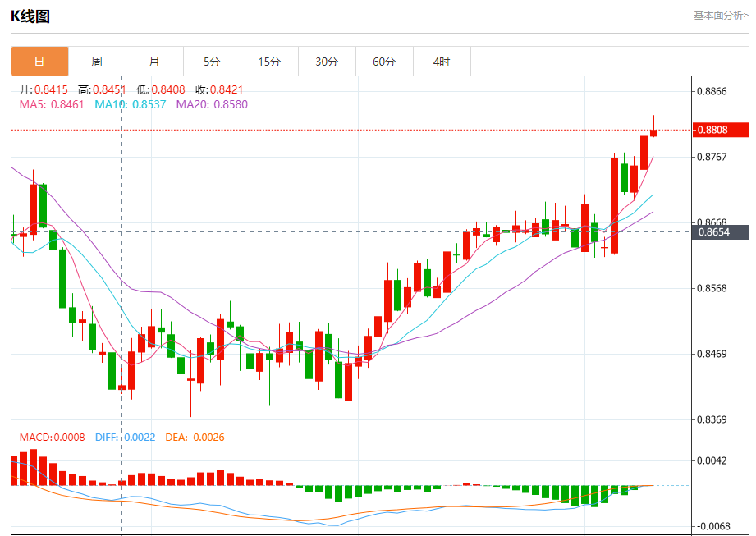The width and height of the screenshot is (756, 536).
Task: Click the 0.0042 MACD axis label
Action: click(x=712, y=460)
